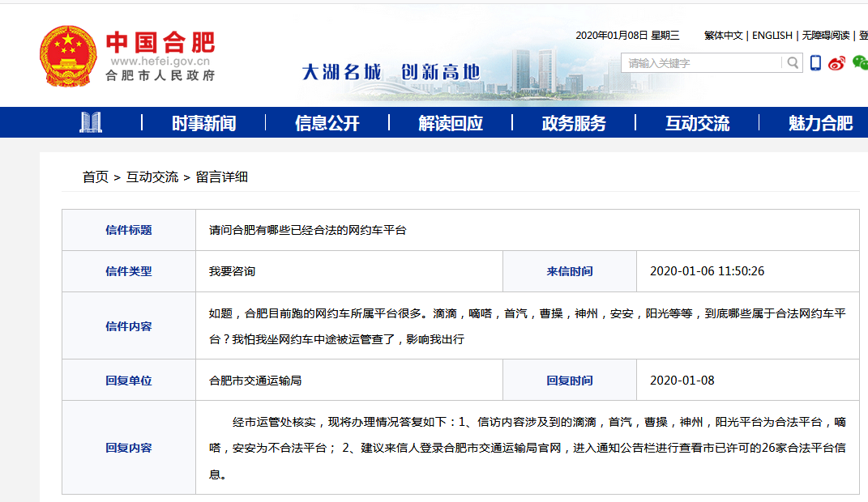Click the 信件类型 label
The image size is (868, 502).
click(x=128, y=271)
